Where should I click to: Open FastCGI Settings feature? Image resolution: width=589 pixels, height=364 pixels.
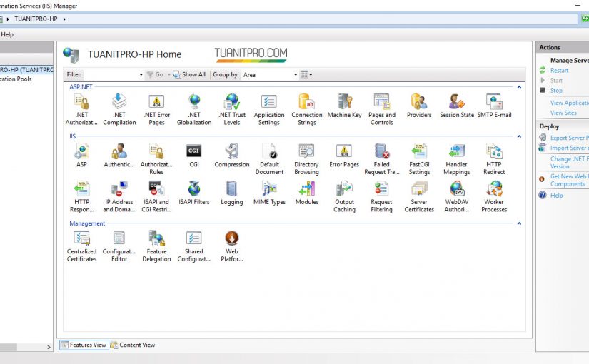tap(419, 159)
